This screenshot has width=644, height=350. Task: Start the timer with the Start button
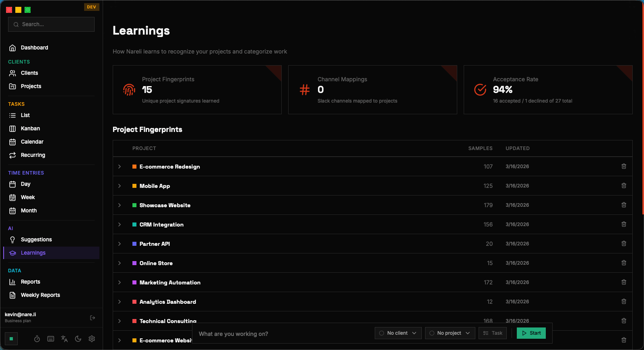[531, 333]
